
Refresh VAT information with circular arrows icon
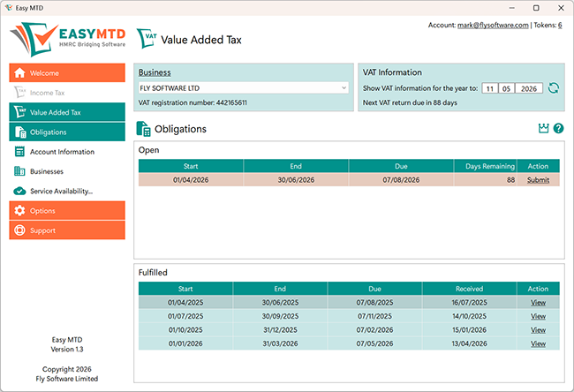pyautogui.click(x=554, y=87)
